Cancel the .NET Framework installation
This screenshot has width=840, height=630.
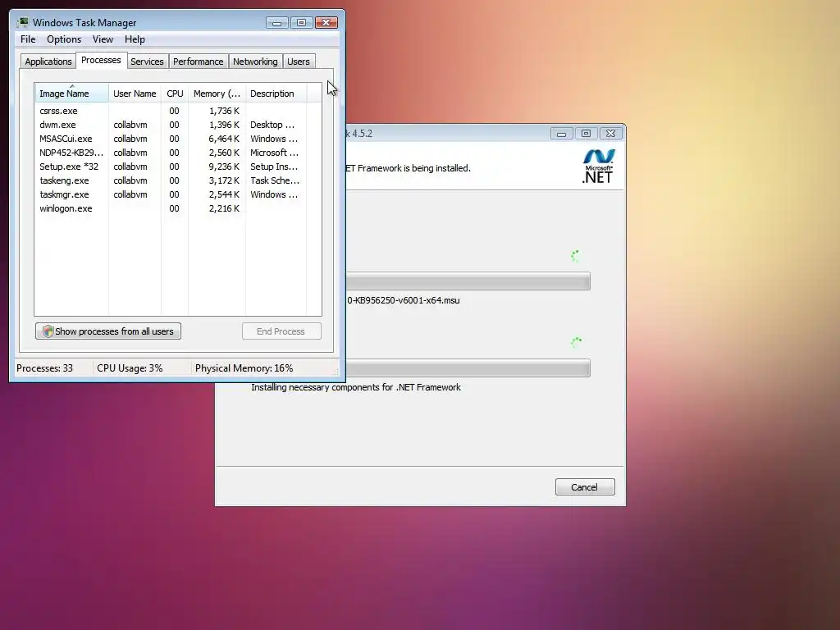point(584,487)
